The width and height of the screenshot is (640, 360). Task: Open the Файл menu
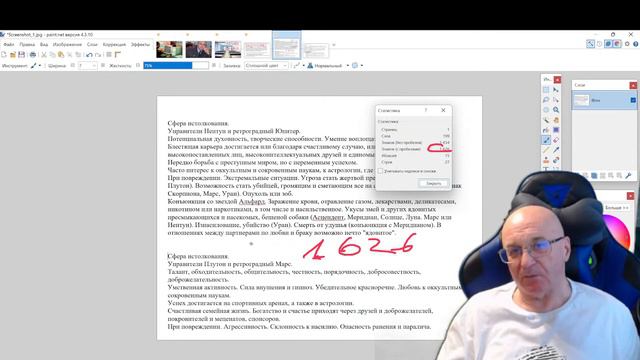(x=9, y=44)
